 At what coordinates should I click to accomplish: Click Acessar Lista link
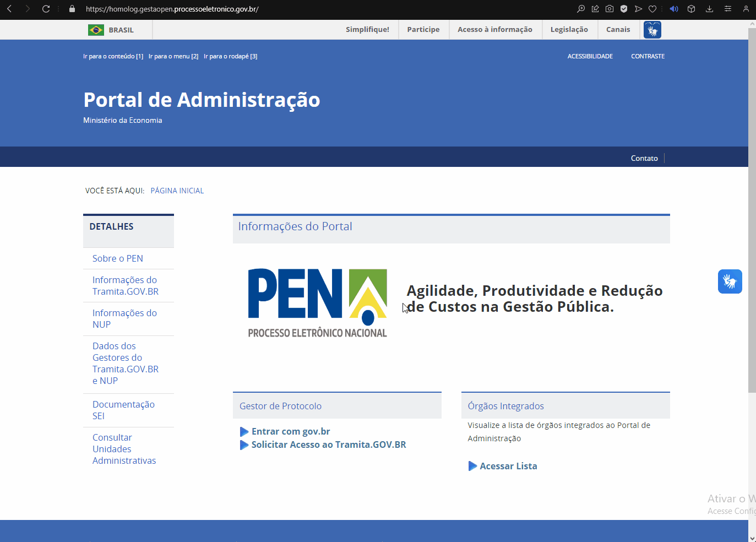click(508, 466)
